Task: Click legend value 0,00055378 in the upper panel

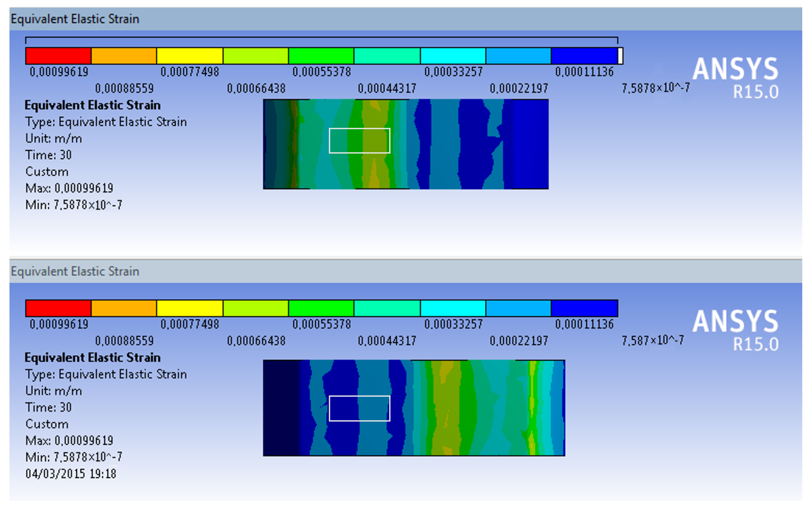Action: point(322,72)
